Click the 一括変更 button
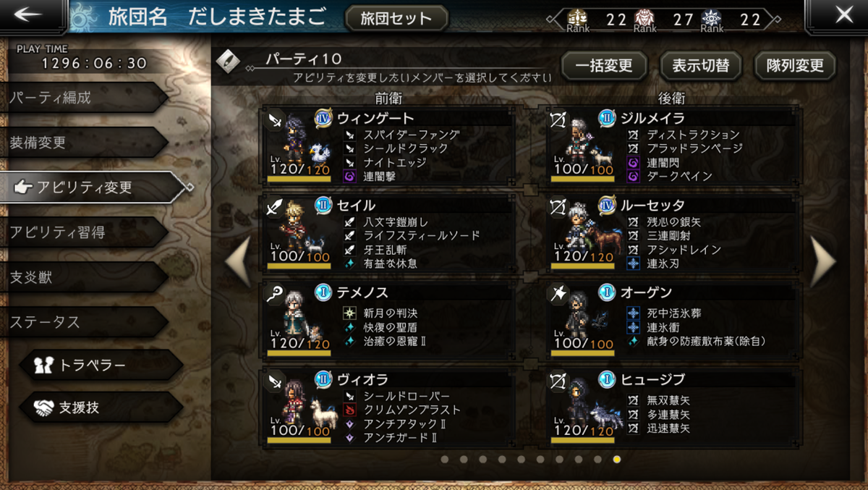 pyautogui.click(x=604, y=66)
